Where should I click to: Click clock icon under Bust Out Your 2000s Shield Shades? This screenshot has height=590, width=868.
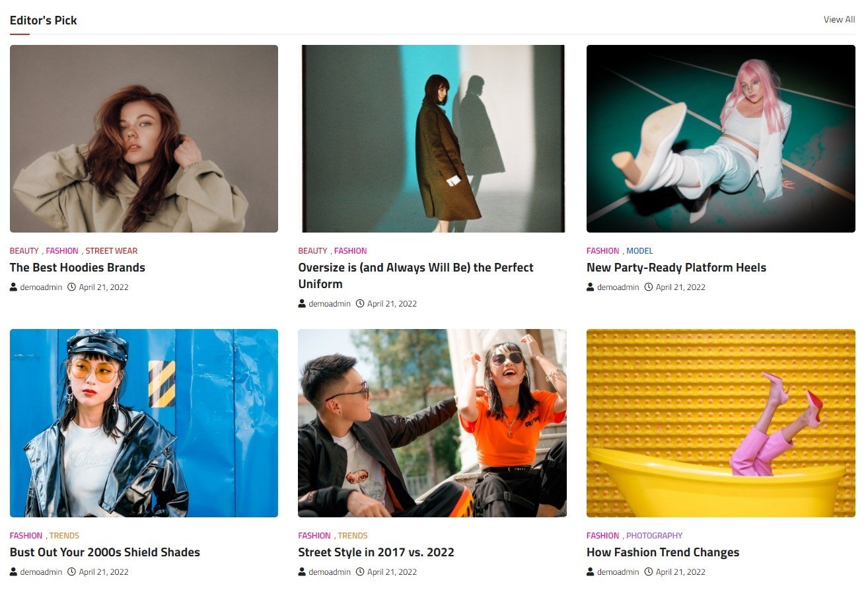(x=72, y=572)
